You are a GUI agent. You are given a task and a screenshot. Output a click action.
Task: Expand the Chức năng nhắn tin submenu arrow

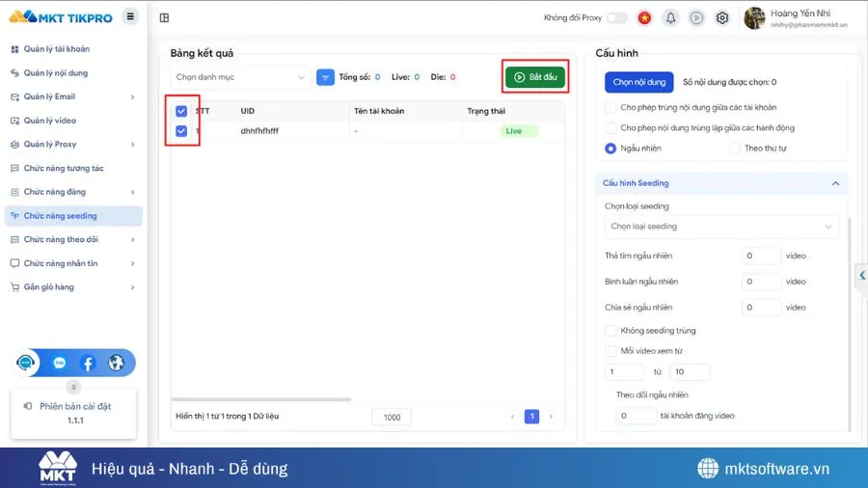133,263
